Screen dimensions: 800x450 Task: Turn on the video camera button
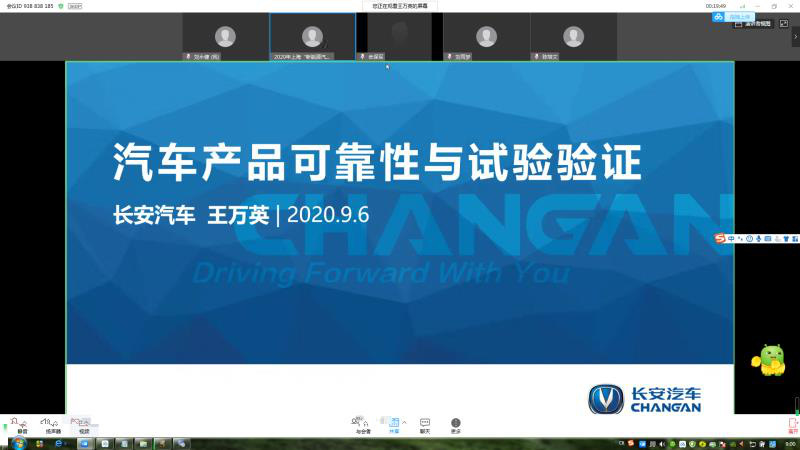tap(83, 425)
